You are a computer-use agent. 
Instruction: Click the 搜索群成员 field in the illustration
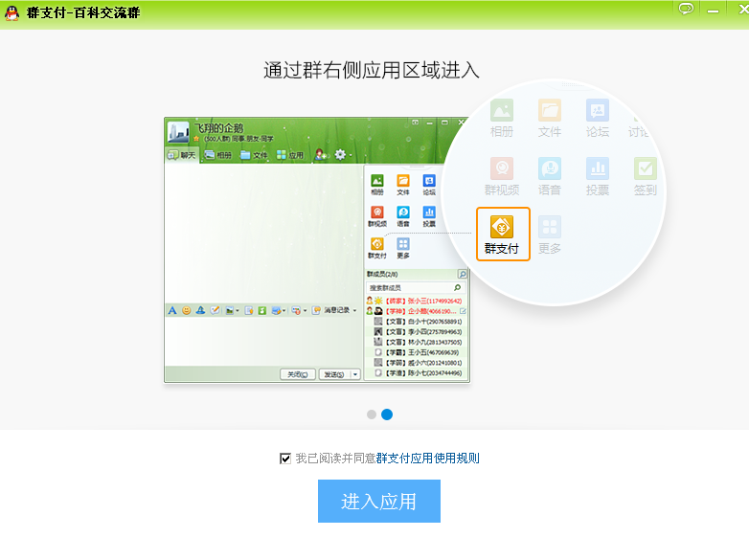tap(415, 287)
